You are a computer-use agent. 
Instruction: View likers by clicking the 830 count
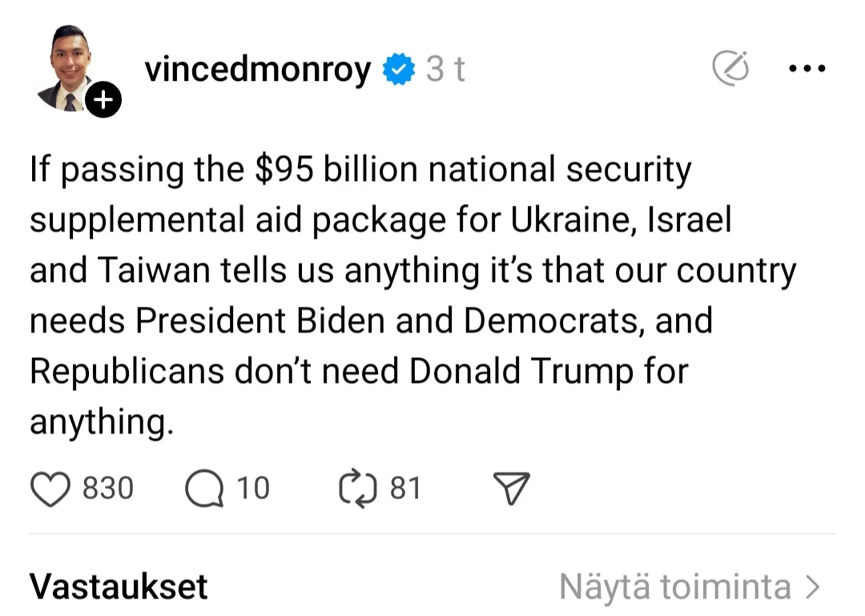[107, 489]
